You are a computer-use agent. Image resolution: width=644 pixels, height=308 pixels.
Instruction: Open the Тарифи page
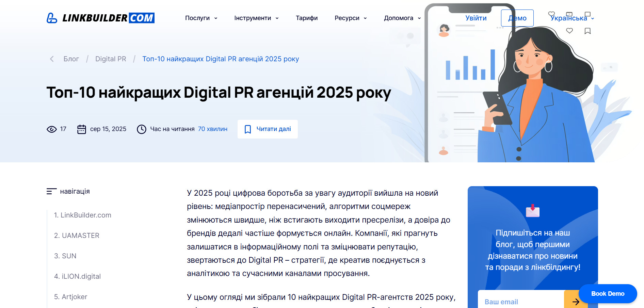307,18
